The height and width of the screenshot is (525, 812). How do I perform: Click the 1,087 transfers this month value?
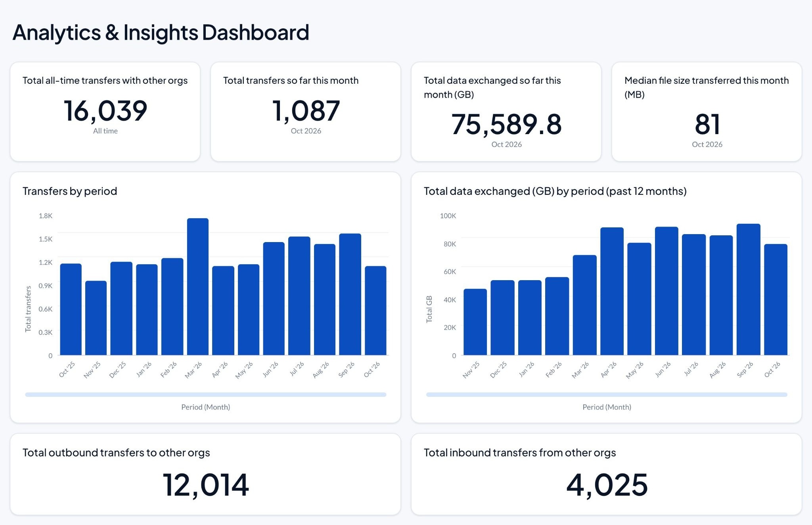(x=306, y=111)
